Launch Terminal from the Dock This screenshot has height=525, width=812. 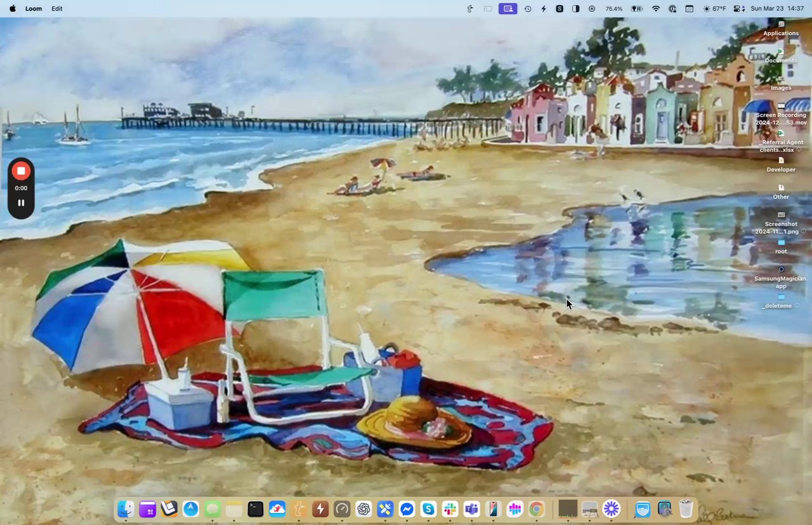(256, 509)
